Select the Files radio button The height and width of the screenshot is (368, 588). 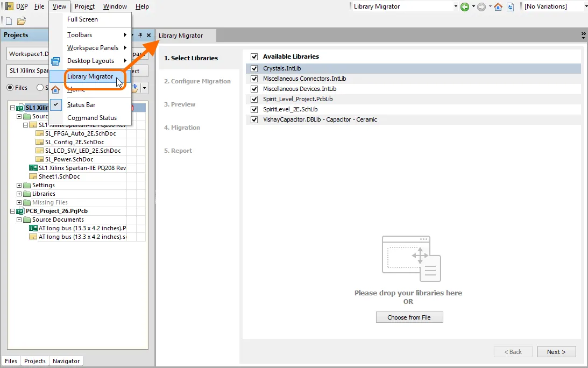tap(10, 87)
